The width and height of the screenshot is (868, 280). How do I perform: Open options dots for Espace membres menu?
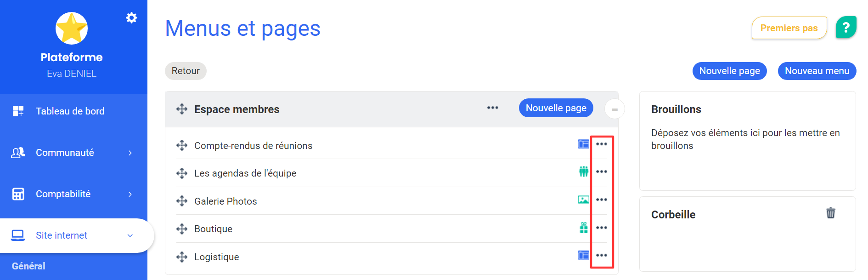(x=493, y=108)
